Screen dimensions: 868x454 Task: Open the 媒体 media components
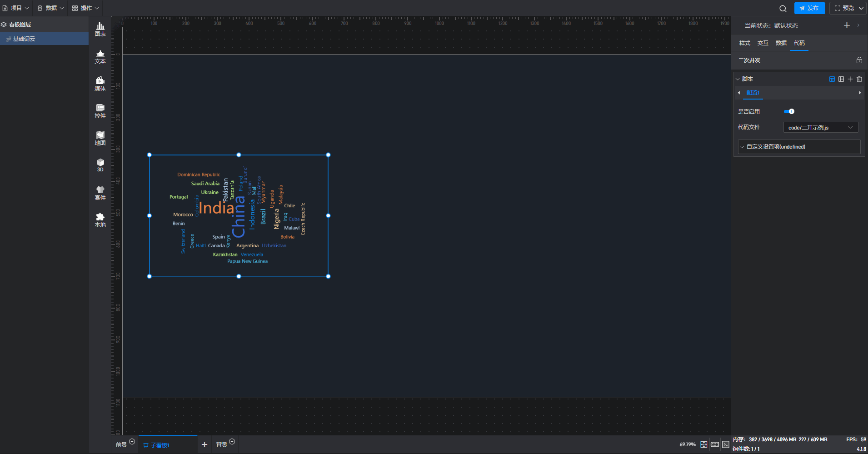pos(100,84)
